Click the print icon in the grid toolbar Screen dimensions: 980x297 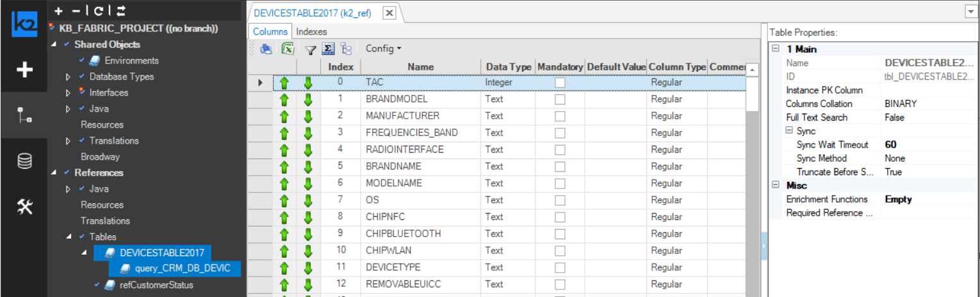(266, 49)
